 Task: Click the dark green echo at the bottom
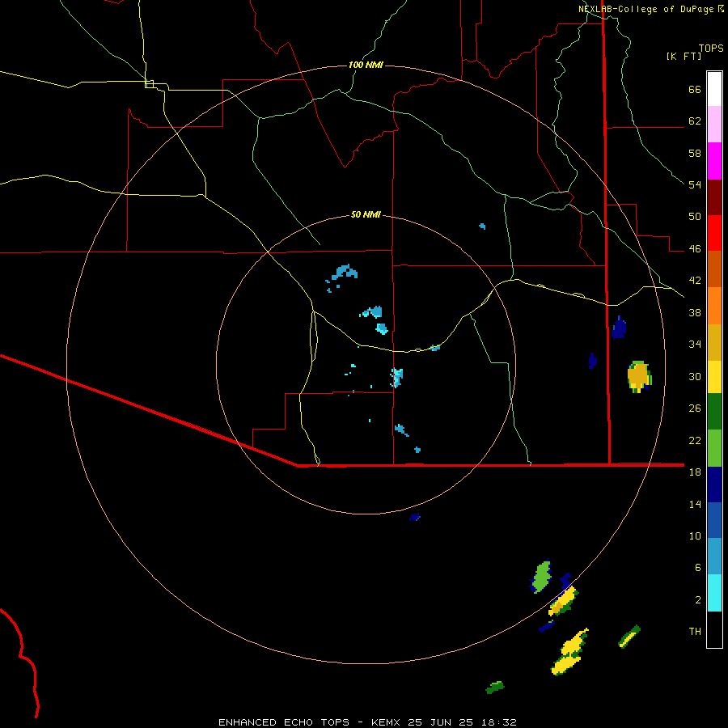[495, 687]
